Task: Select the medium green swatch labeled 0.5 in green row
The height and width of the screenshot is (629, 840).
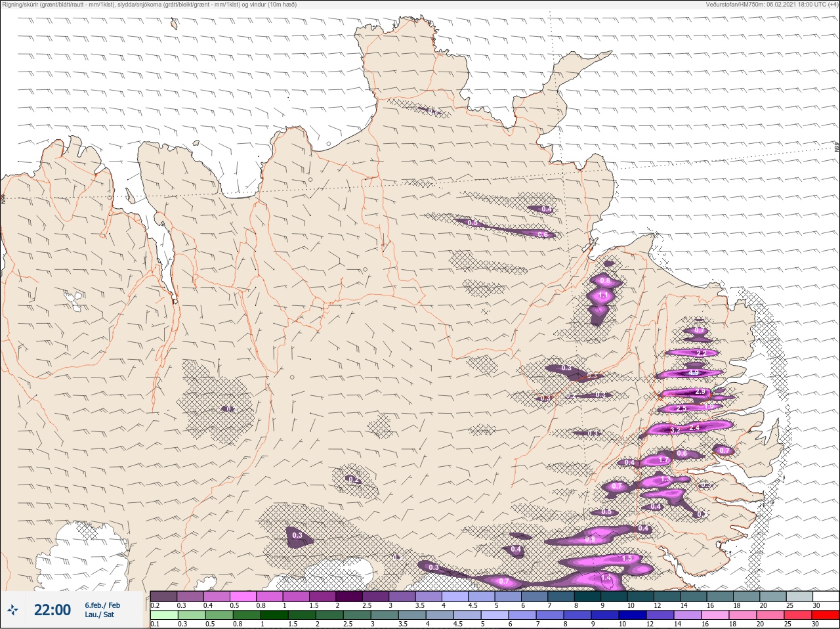Action: point(219,615)
